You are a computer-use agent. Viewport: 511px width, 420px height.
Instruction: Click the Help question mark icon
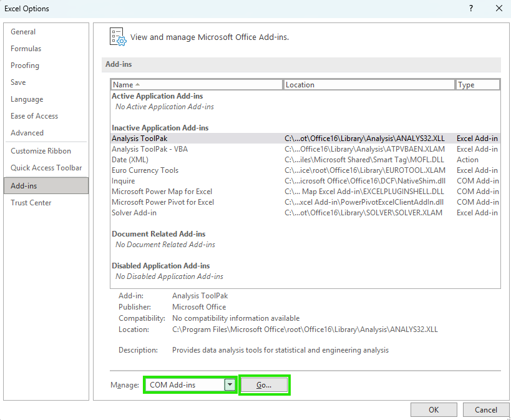(471, 8)
